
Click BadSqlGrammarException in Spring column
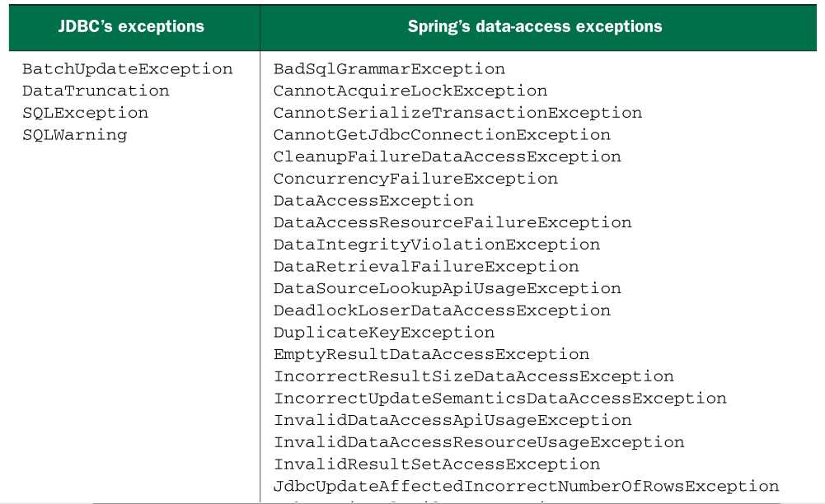point(389,69)
